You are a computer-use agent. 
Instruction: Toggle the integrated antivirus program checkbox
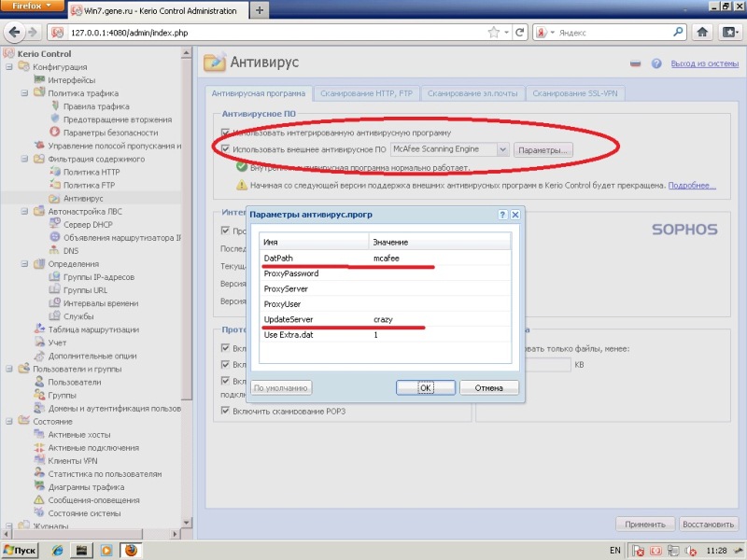[x=225, y=133]
